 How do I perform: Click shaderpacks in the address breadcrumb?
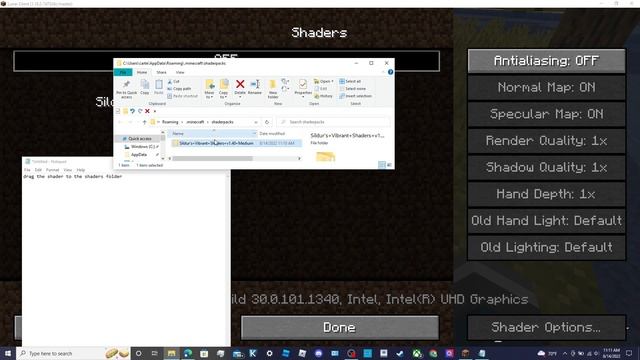(222, 122)
